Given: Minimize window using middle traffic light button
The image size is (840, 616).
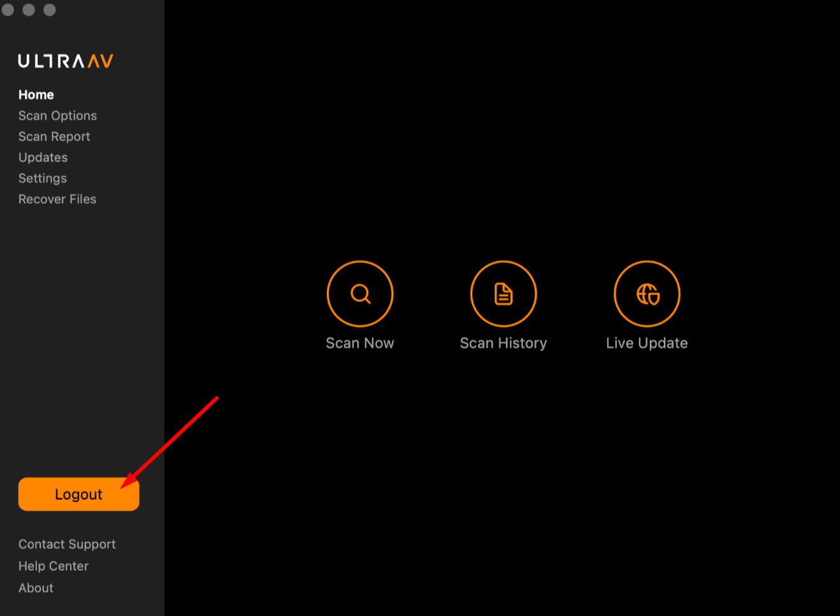Looking at the screenshot, I should pyautogui.click(x=29, y=10).
